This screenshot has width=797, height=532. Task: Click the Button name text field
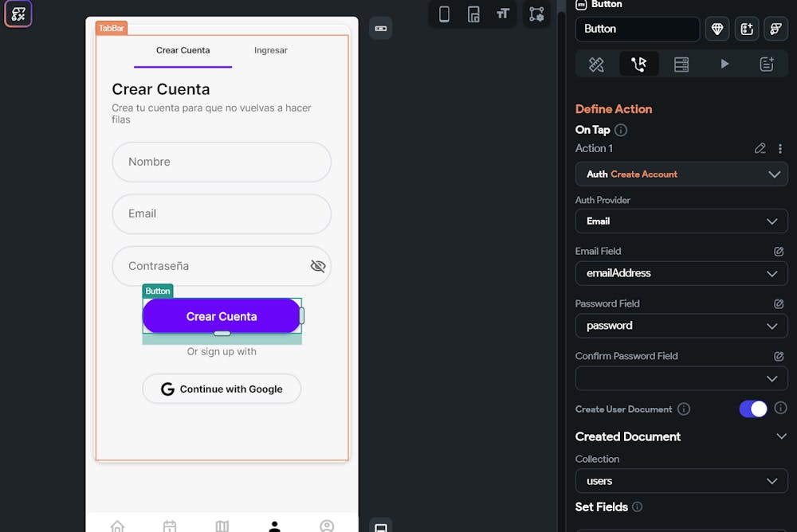[x=638, y=29]
